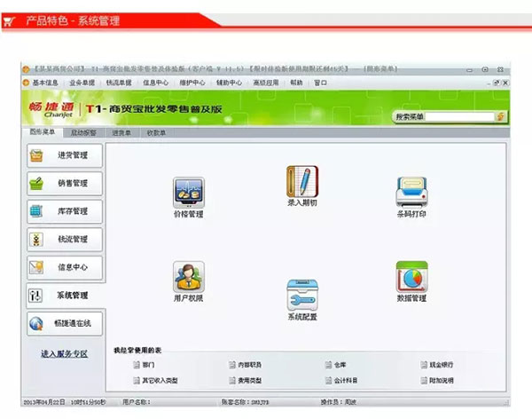This screenshot has height=419, width=532.
Task: Click the 仓库 document icon
Action: (x=328, y=365)
